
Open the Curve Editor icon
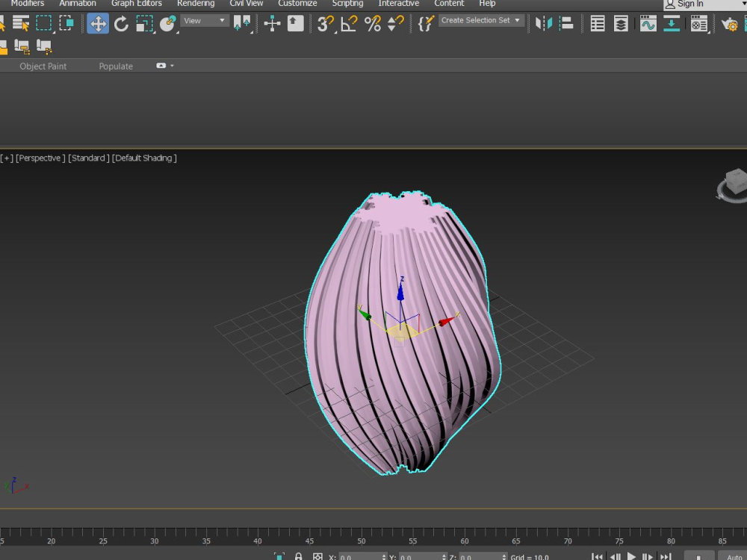(648, 23)
